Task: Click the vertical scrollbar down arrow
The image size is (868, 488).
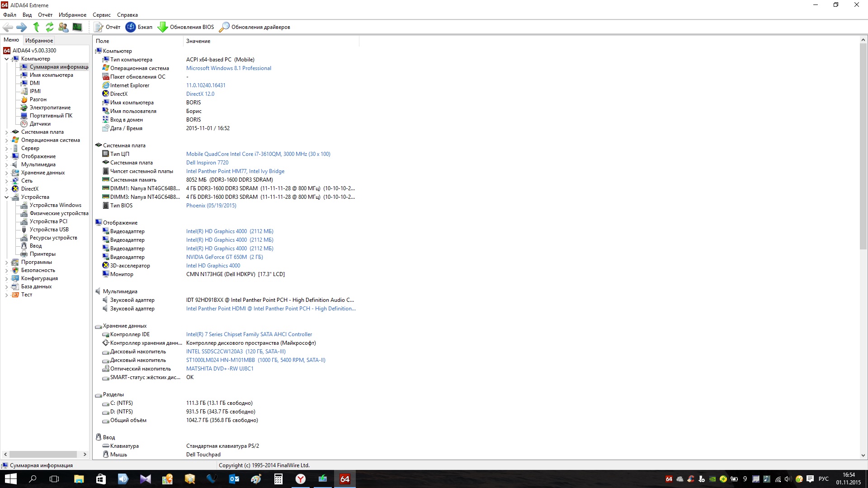Action: click(863, 455)
